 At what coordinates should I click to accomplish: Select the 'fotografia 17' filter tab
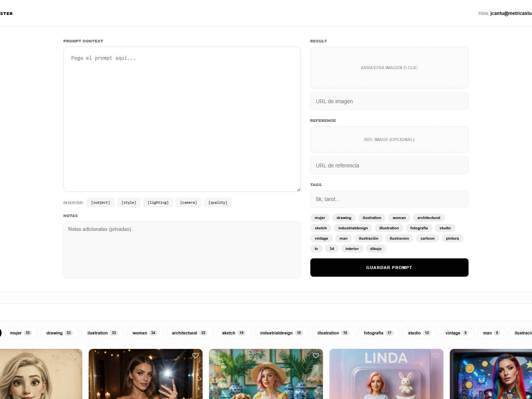pos(378,333)
